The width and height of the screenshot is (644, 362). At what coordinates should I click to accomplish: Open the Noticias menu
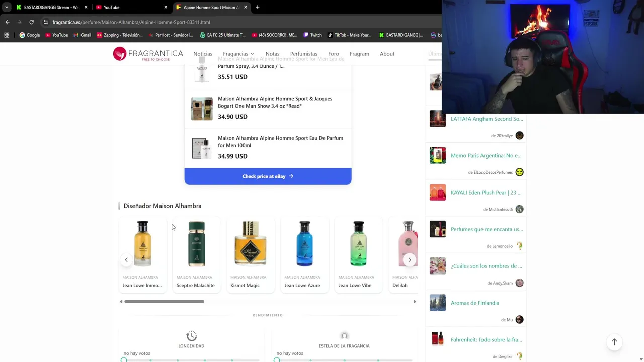click(203, 54)
